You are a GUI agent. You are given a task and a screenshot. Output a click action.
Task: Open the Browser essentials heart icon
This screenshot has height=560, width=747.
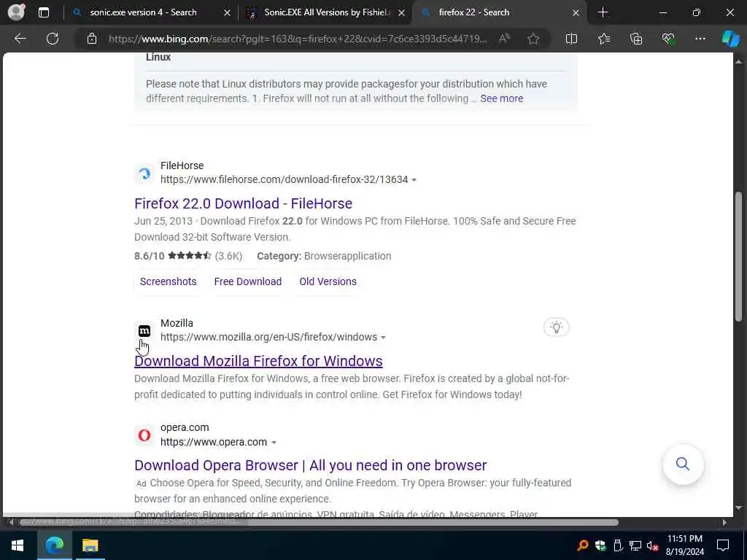pos(668,39)
